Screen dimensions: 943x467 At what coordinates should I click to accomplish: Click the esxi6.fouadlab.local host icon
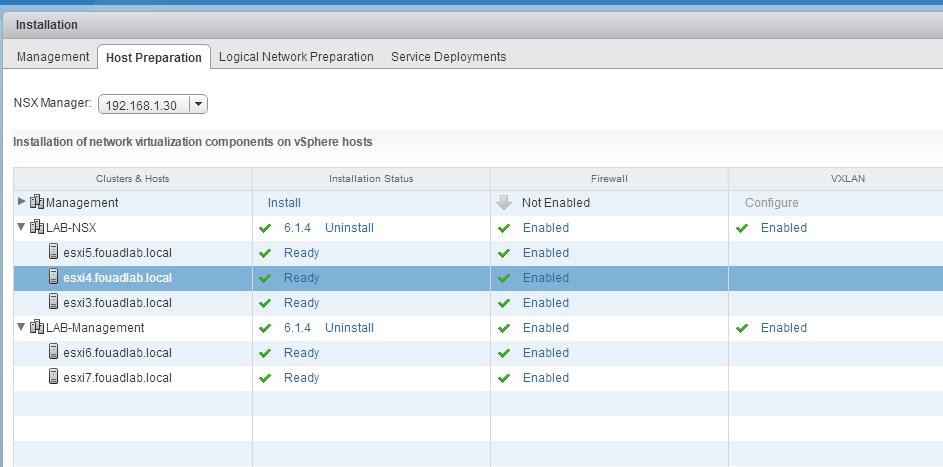[54, 353]
